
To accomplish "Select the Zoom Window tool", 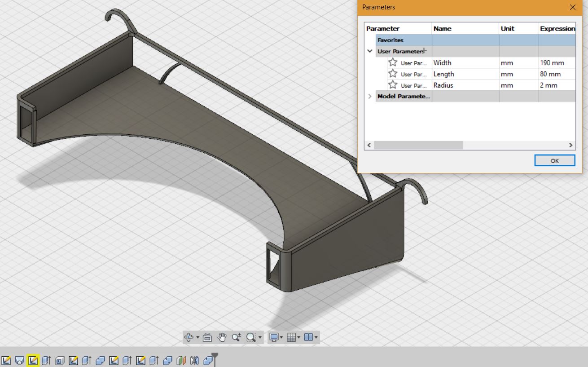I will tap(251, 337).
